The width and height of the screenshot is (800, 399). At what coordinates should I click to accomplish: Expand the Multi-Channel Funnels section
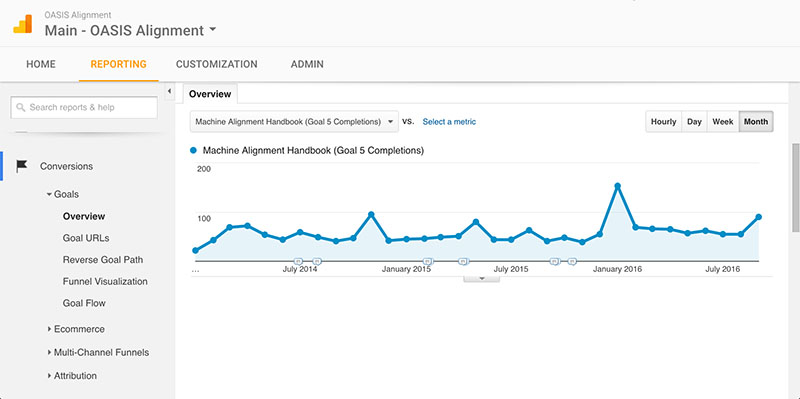pyautogui.click(x=98, y=353)
